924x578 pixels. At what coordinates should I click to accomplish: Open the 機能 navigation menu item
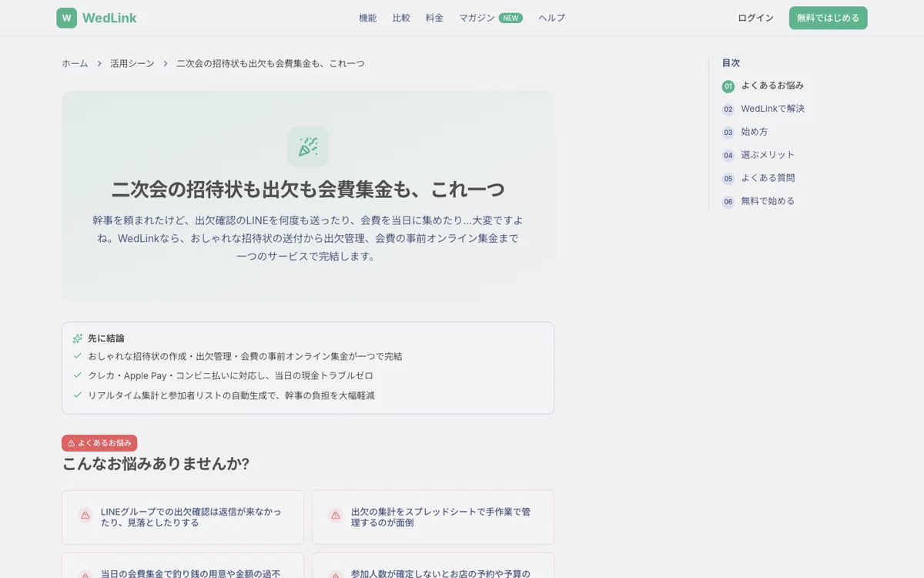click(367, 18)
